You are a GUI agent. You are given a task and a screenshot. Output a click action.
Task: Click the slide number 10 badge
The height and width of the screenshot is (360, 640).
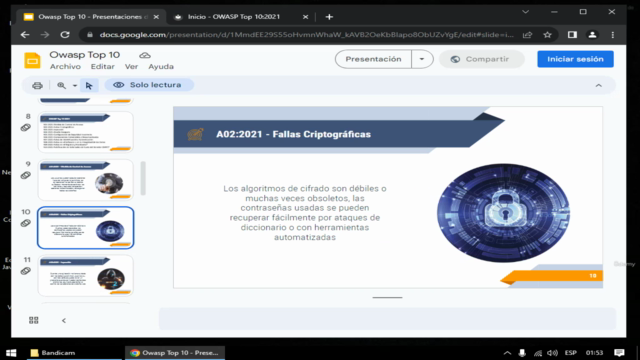point(593,276)
